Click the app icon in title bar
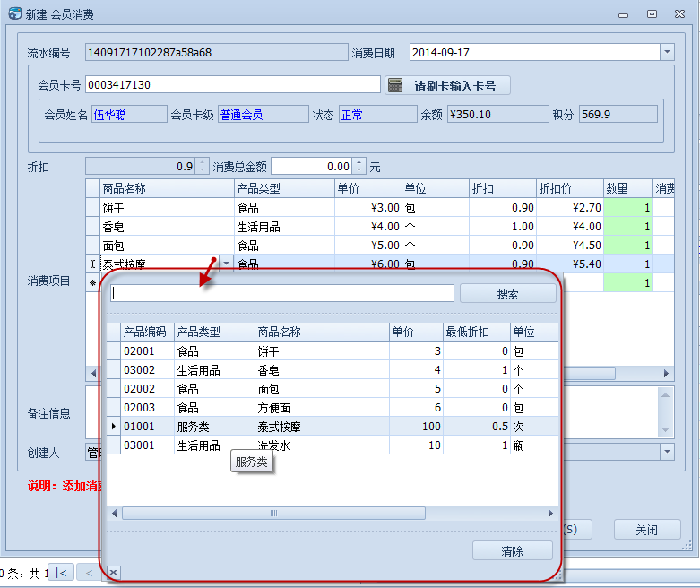The image size is (700, 588). coord(14,13)
